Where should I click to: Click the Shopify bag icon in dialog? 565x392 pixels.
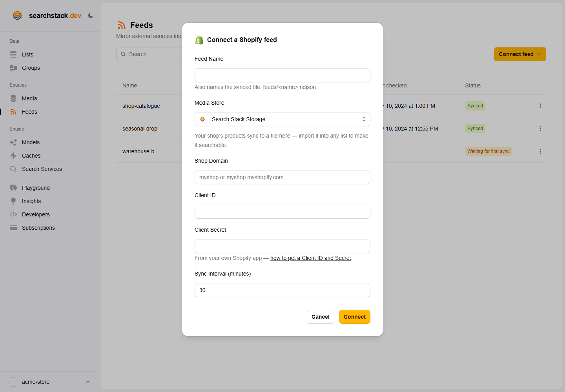199,40
